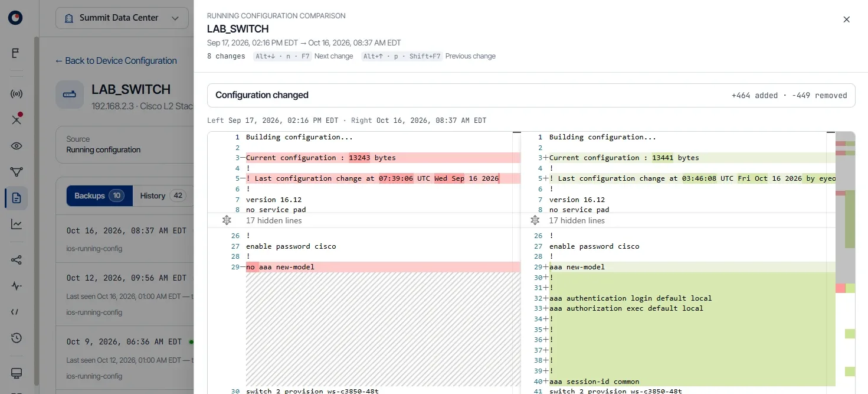Open the Summit Data Center dropdown

click(x=122, y=18)
